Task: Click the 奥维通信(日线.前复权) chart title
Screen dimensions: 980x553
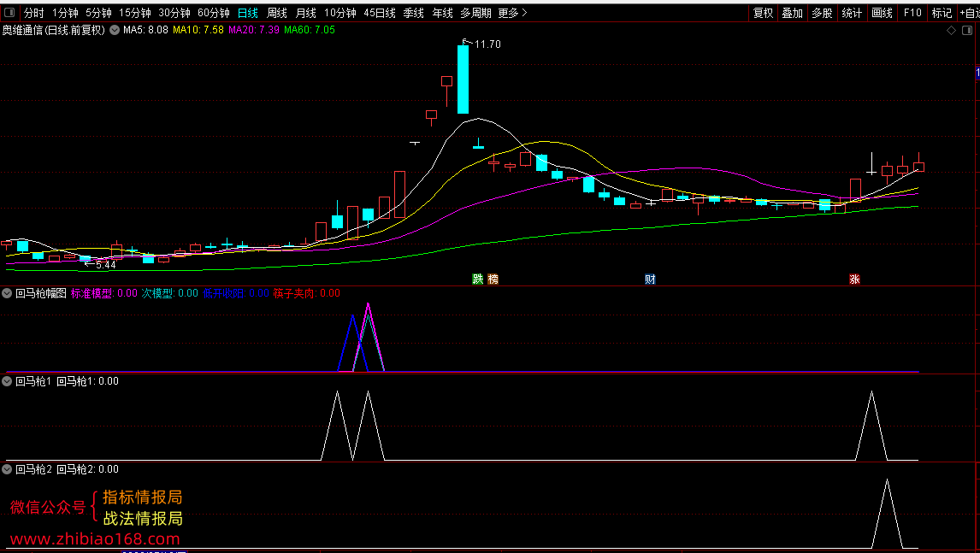Action: (x=54, y=29)
